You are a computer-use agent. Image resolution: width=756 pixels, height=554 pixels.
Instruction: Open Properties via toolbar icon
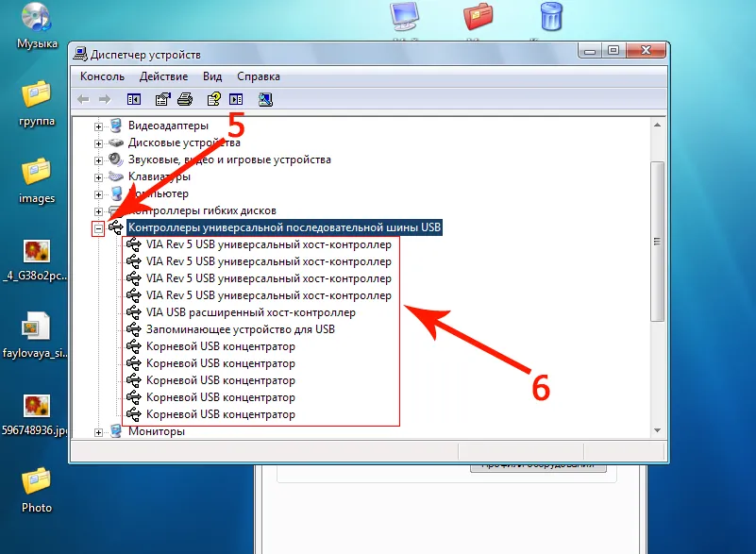click(x=163, y=99)
